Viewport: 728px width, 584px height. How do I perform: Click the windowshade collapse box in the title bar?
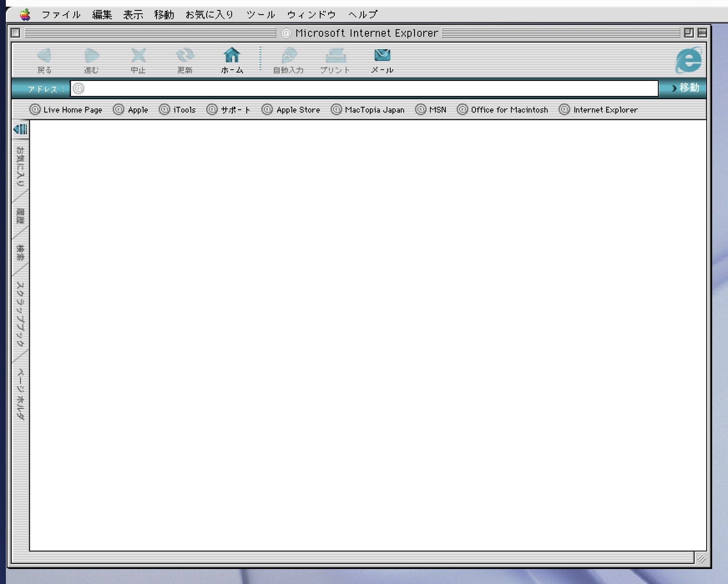(702, 33)
